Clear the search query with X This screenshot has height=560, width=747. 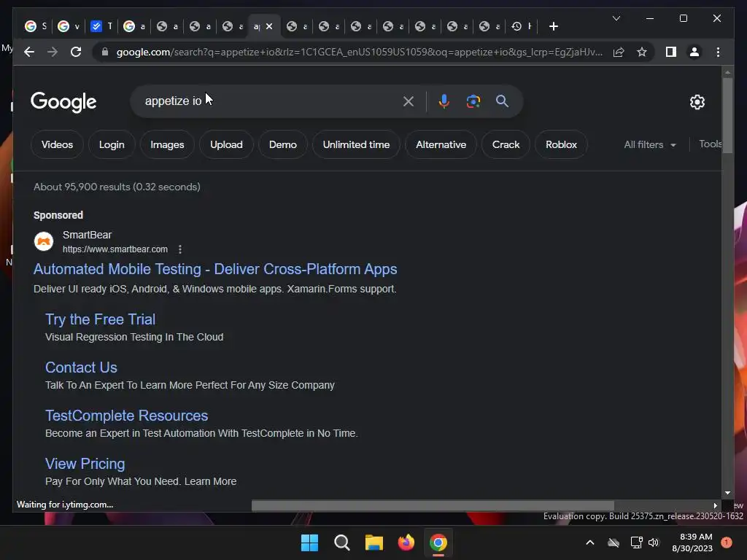pyautogui.click(x=409, y=101)
